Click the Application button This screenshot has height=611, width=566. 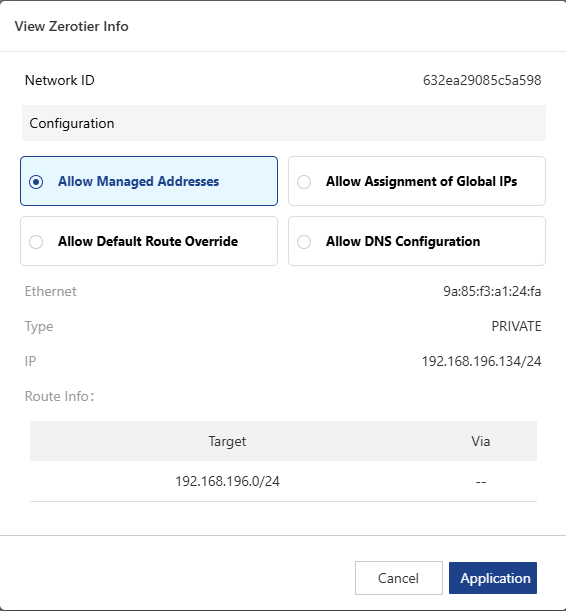coord(493,578)
